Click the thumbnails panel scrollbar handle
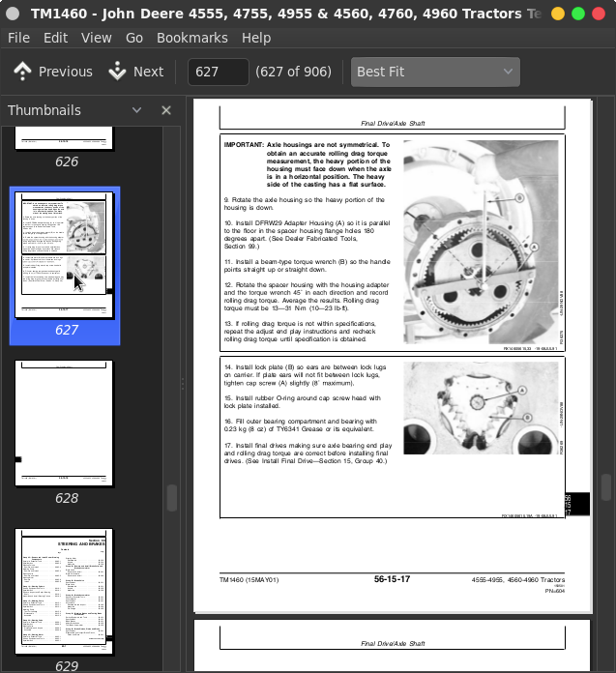The width and height of the screenshot is (616, 673). (x=172, y=497)
